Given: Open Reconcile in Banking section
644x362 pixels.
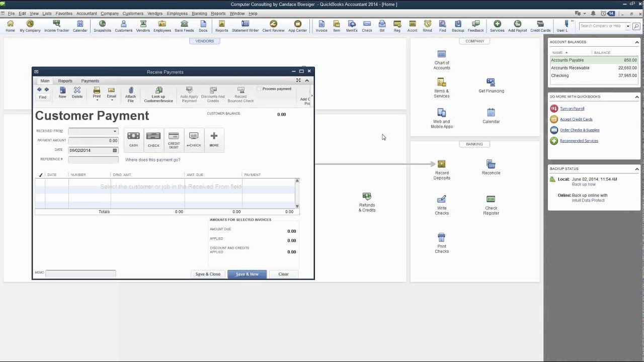Looking at the screenshot, I should [x=491, y=167].
